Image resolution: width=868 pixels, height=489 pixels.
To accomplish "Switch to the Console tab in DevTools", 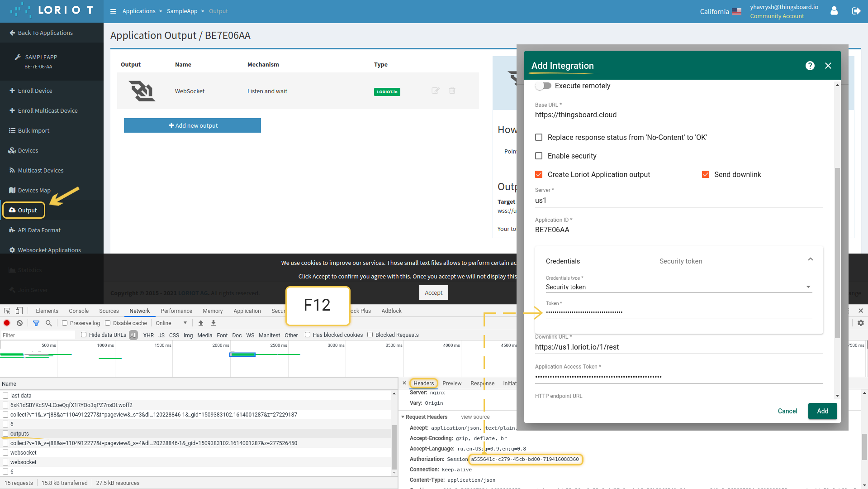I will tap(79, 311).
